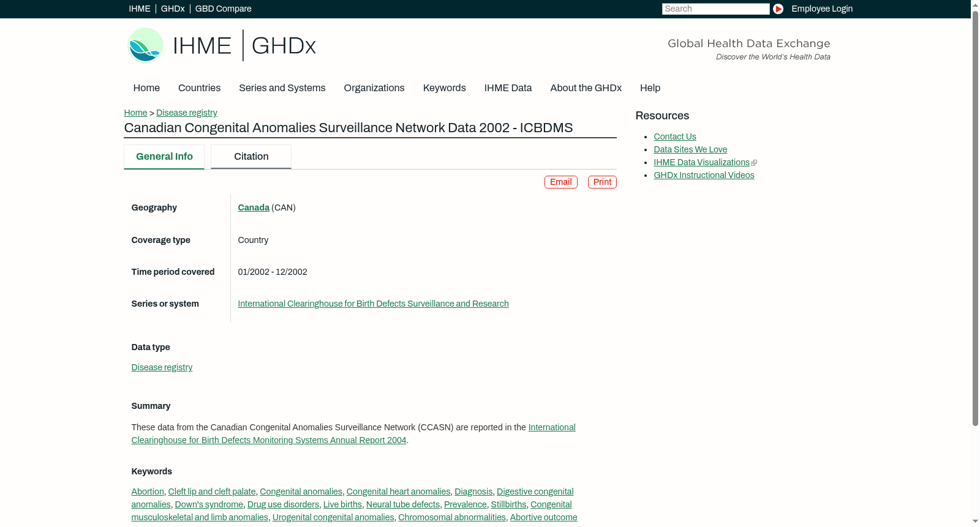Screen dimensions: 980x527
Task: Open the IHME Data menu item
Action: click(508, 88)
